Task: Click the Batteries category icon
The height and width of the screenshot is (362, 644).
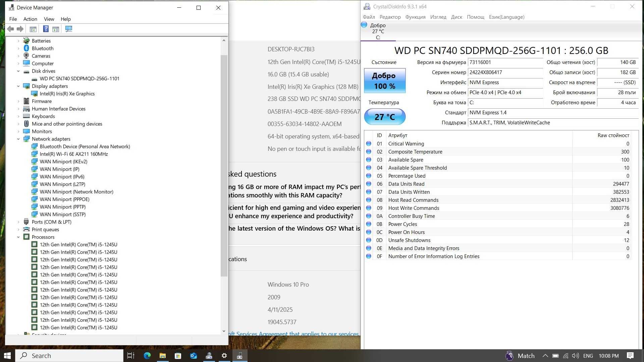Action: click(26, 41)
